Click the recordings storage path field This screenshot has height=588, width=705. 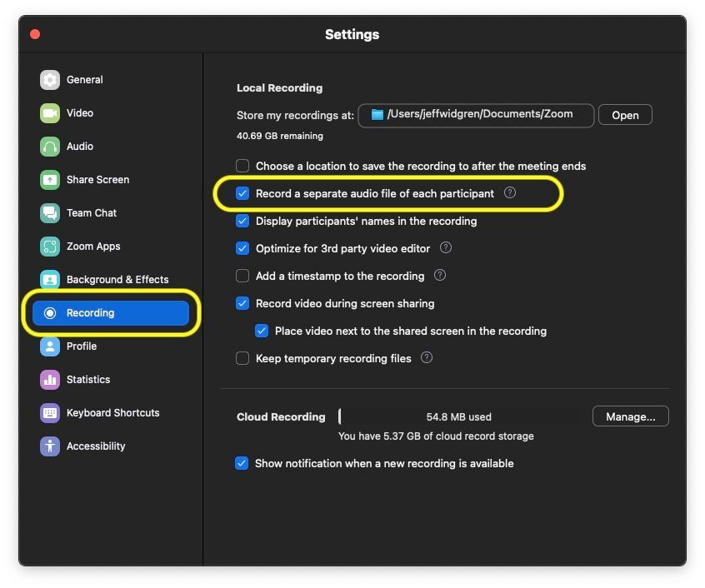click(477, 115)
